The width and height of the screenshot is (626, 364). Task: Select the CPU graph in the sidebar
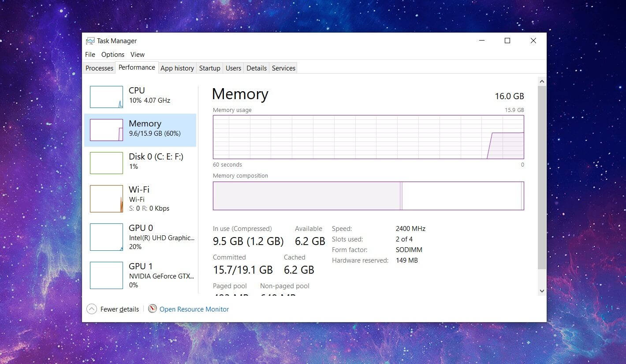click(140, 95)
